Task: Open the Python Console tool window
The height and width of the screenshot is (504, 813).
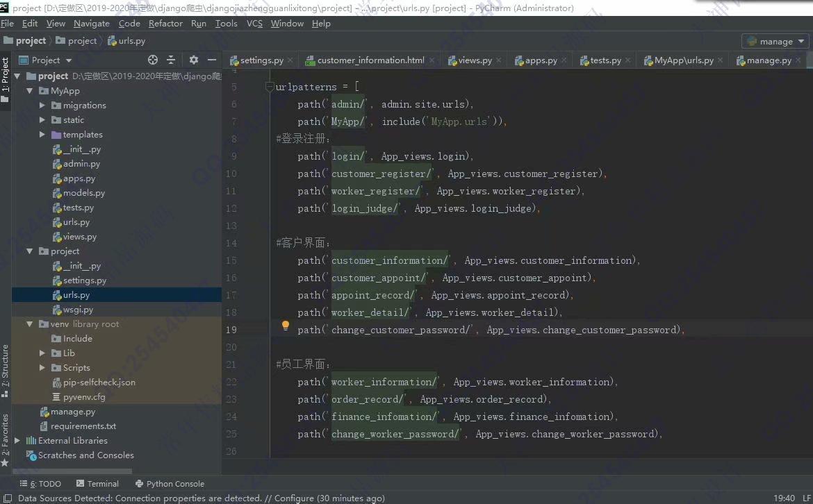Action: pos(170,483)
